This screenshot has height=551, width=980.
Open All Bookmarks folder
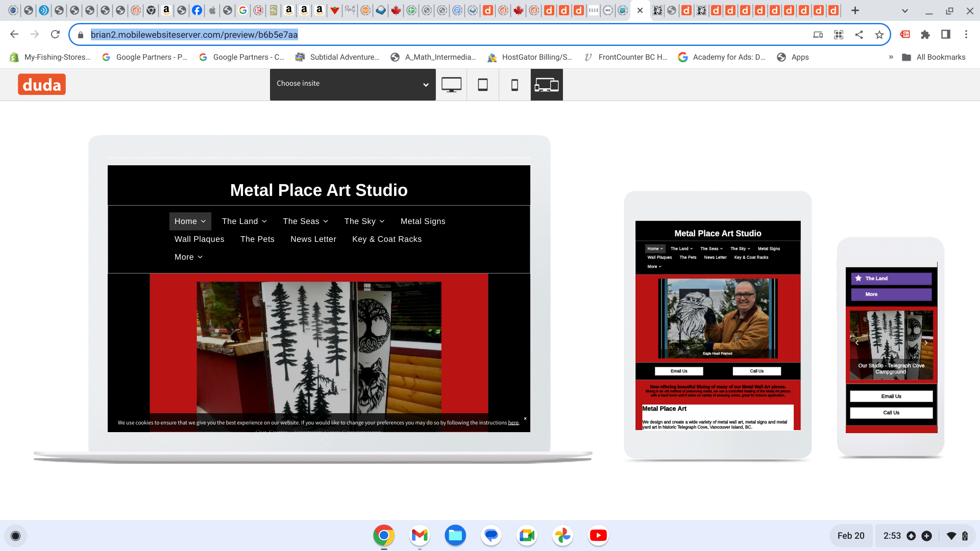tap(934, 57)
